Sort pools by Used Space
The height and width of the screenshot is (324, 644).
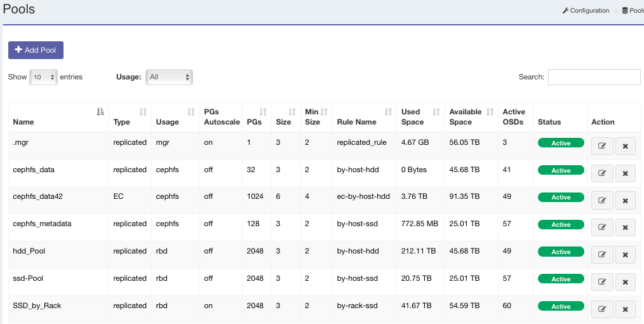436,112
